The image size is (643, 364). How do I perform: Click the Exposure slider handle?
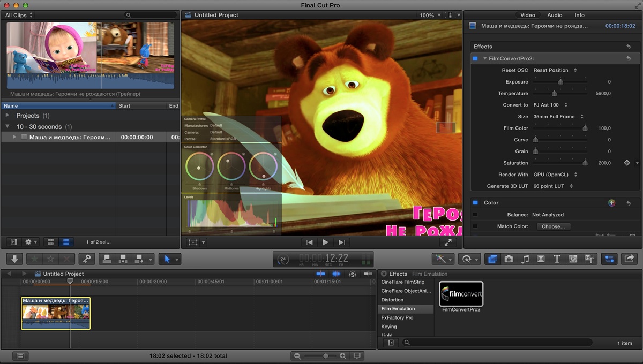point(560,82)
